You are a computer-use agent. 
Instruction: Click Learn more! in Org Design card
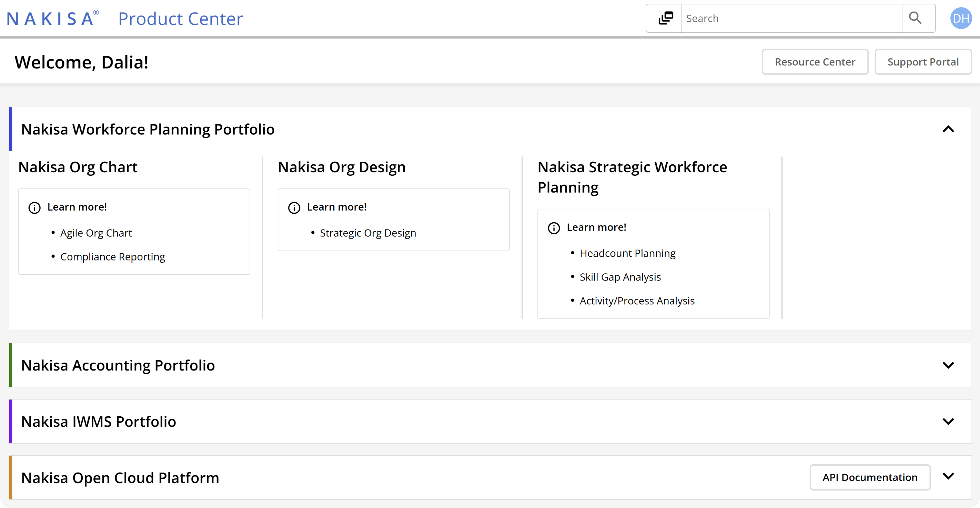point(337,207)
